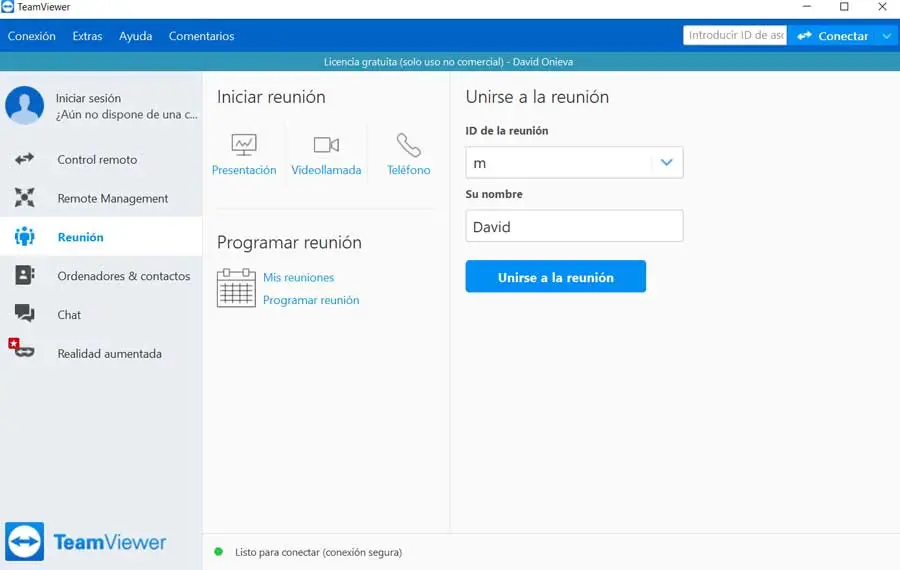Viewport: 900px width, 570px height.
Task: Click the Conectar button
Action: tap(833, 36)
